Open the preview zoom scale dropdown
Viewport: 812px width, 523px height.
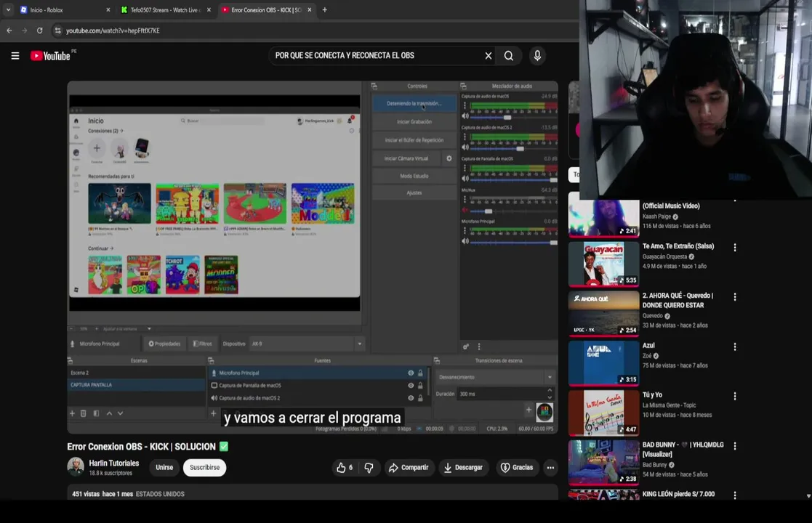click(x=149, y=328)
